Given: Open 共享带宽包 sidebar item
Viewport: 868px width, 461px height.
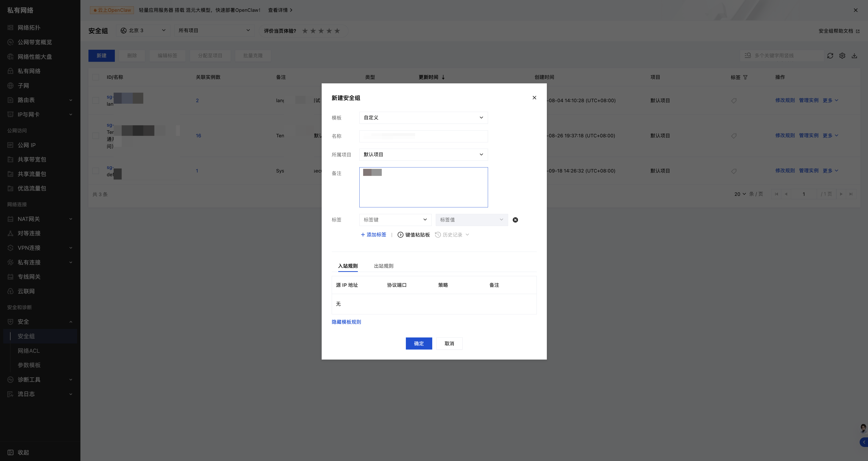Looking at the screenshot, I should [32, 159].
